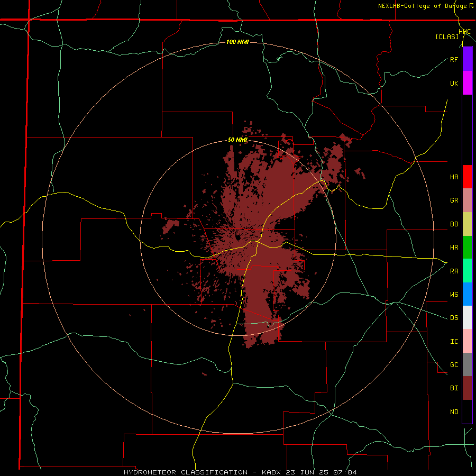Click the 100 NMI range ring label
476x476 pixels.
pyautogui.click(x=237, y=42)
